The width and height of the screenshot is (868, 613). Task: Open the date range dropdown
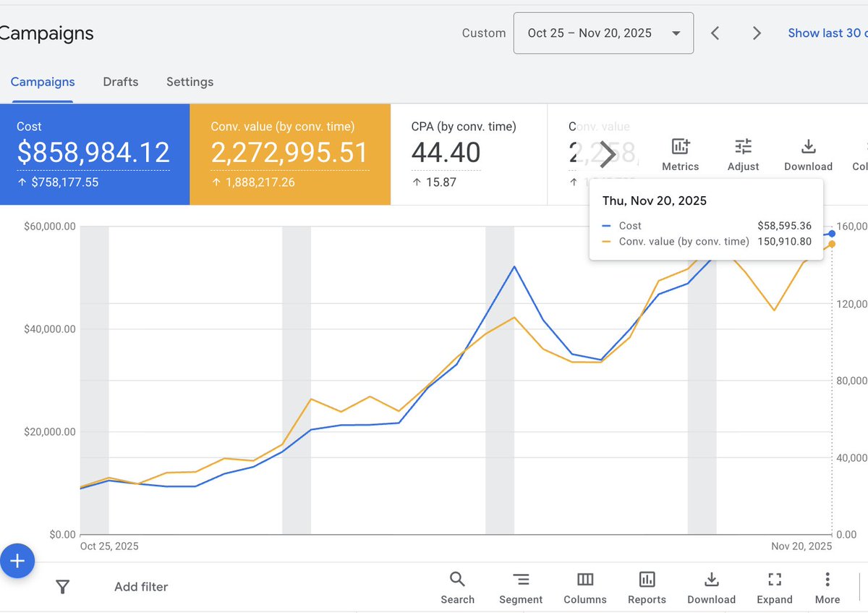(603, 33)
